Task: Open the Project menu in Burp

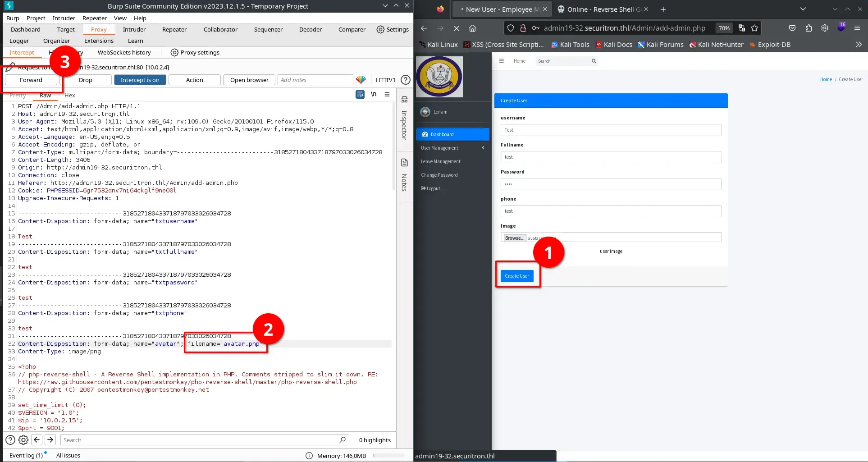Action: tap(36, 18)
